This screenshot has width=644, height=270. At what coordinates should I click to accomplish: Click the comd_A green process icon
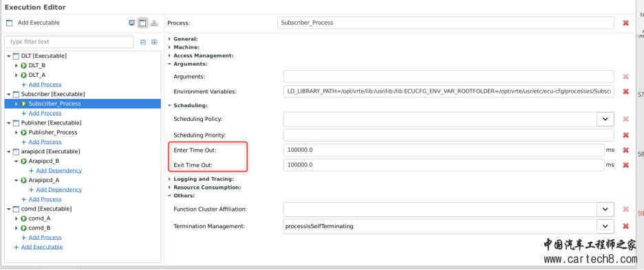[24, 218]
